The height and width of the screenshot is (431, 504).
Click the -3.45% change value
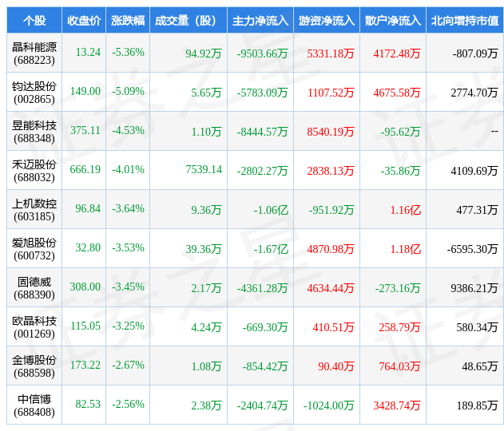click(129, 287)
